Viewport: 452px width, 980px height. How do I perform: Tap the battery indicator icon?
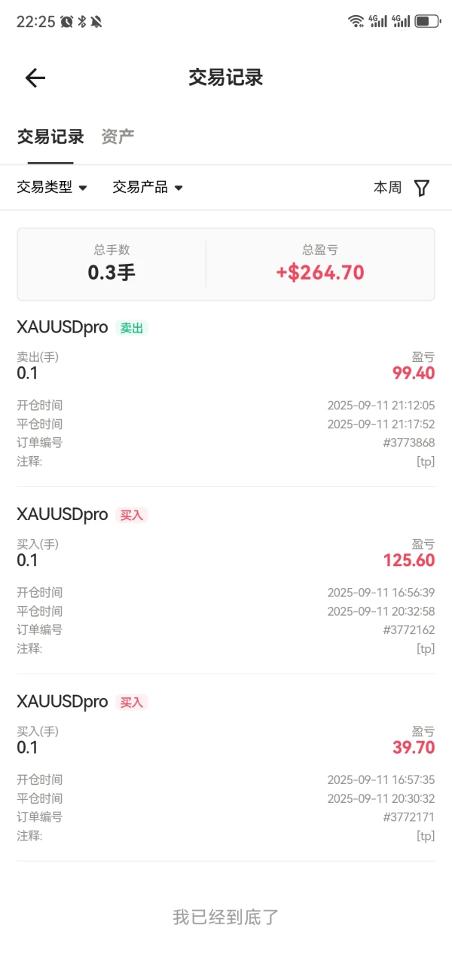coord(427,21)
